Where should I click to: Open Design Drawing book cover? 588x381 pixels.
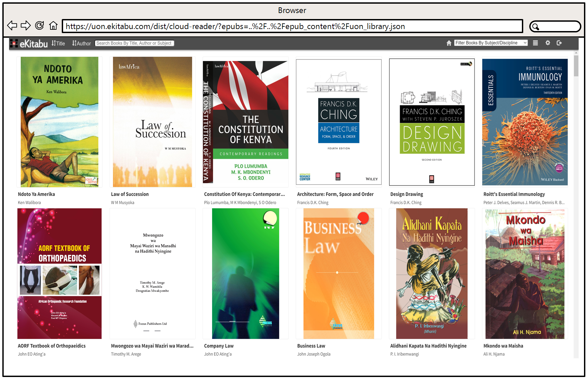pos(432,122)
